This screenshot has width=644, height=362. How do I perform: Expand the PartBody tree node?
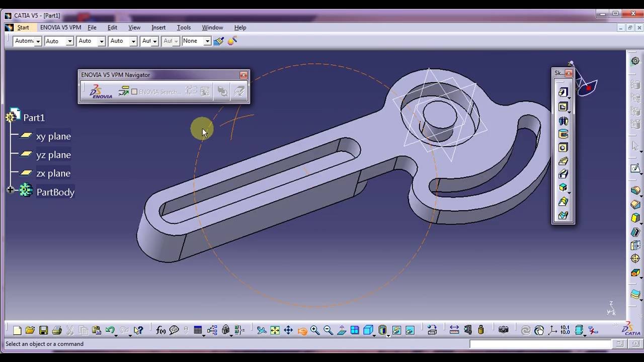tap(10, 190)
